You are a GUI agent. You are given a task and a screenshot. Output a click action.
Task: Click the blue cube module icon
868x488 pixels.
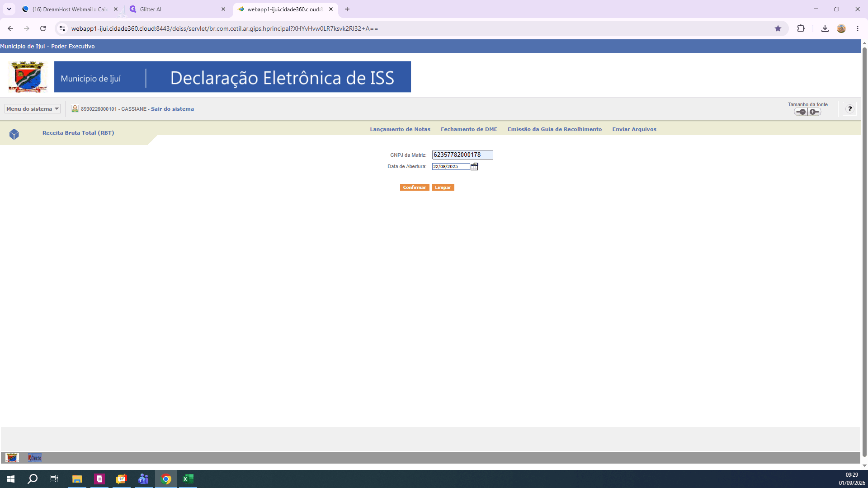tap(14, 134)
